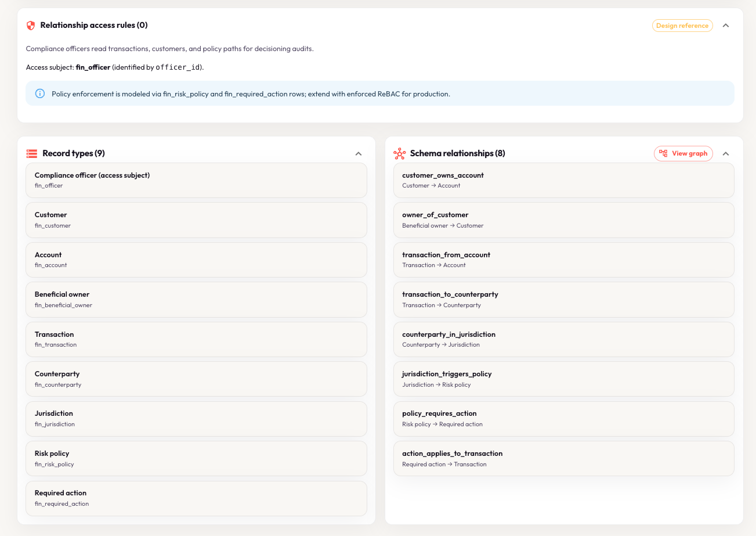756x536 pixels.
Task: Click the Beneficial owner → Customer subtitle
Action: (443, 226)
